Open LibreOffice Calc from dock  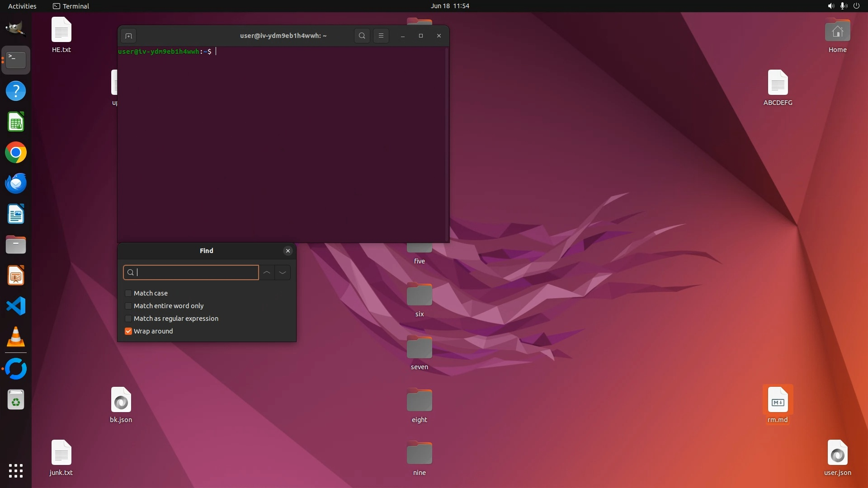(16, 122)
